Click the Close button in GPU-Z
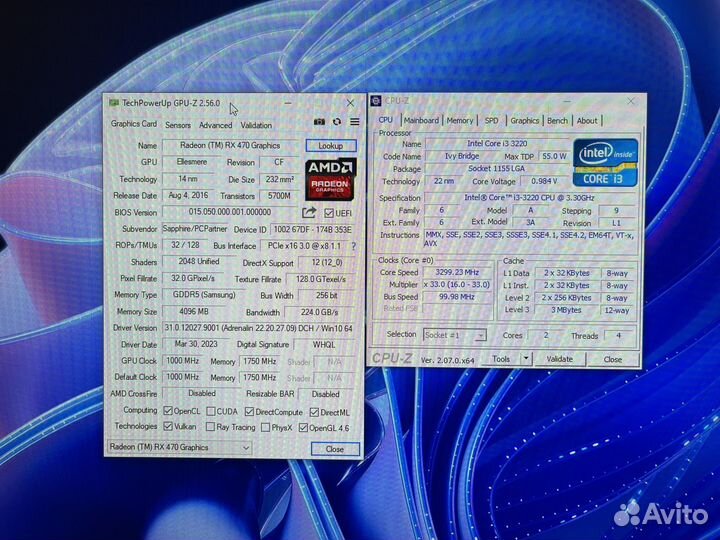Image resolution: width=720 pixels, height=540 pixels. 335,449
